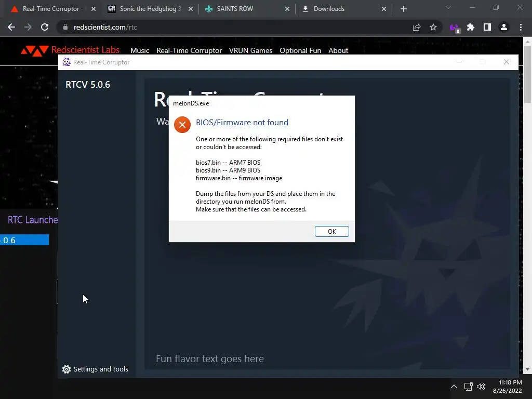The width and height of the screenshot is (532, 399).
Task: Open network status tray icon
Action: (469, 387)
